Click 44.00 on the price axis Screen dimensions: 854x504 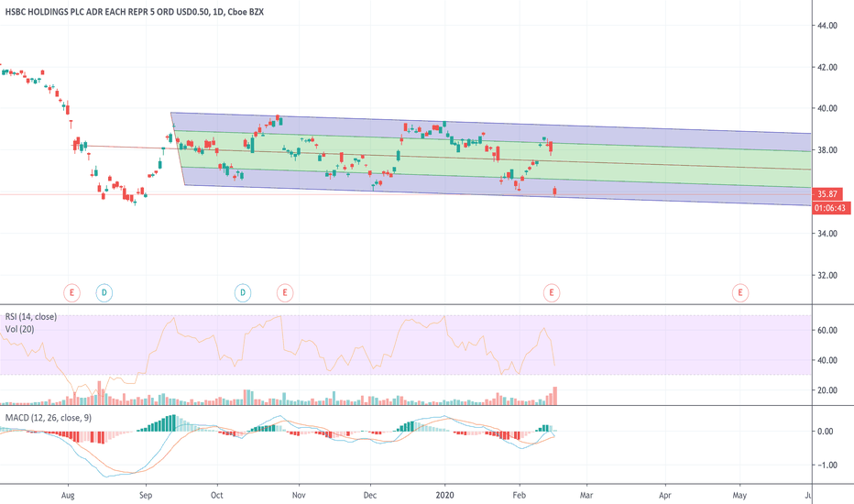tap(827, 25)
